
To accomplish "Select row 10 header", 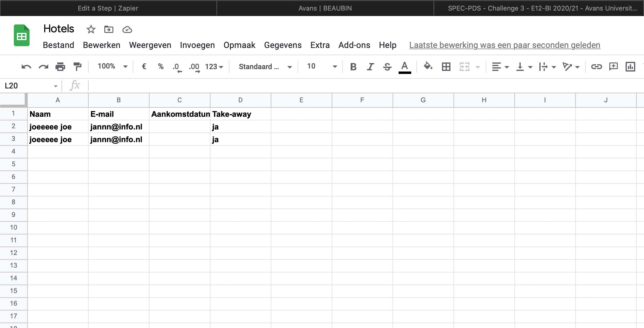I will 14,228.
